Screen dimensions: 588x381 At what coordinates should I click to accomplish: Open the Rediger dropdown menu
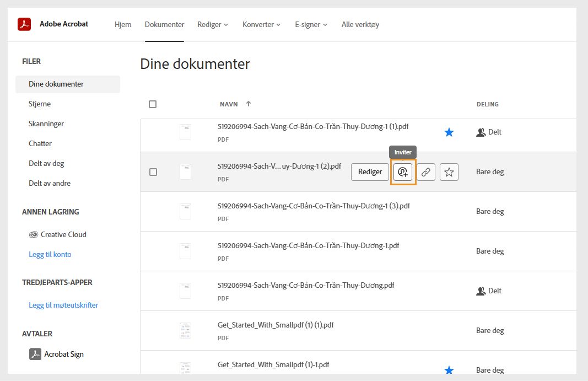click(x=213, y=24)
